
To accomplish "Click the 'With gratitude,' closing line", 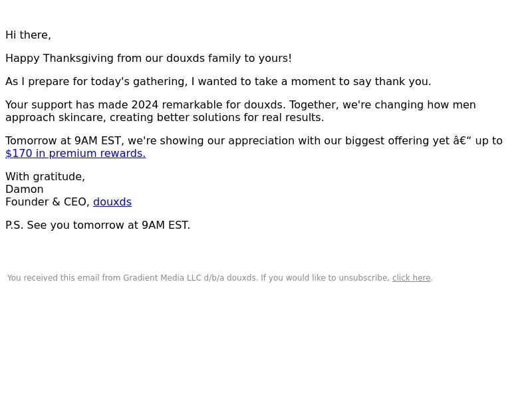I will coord(45,177).
